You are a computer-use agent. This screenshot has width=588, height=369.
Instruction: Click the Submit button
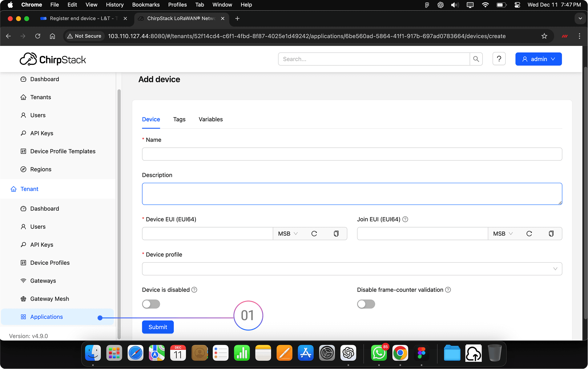158,327
